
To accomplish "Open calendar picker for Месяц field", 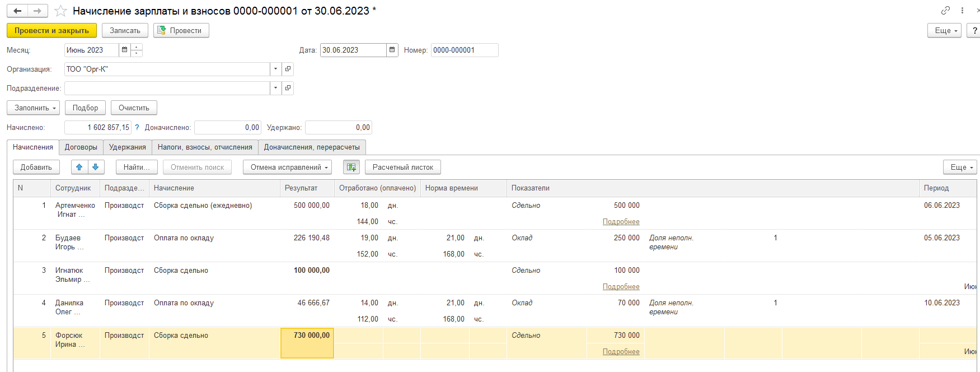I will point(124,50).
